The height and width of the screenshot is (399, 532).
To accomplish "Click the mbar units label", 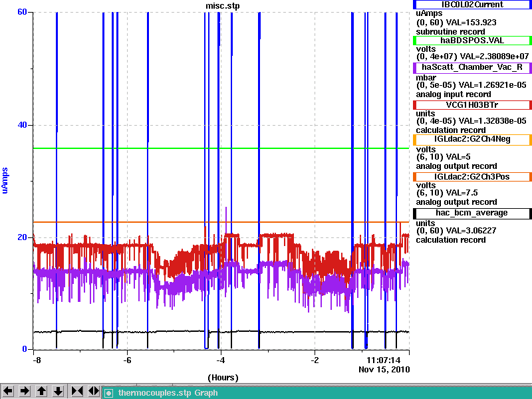I will click(426, 78).
